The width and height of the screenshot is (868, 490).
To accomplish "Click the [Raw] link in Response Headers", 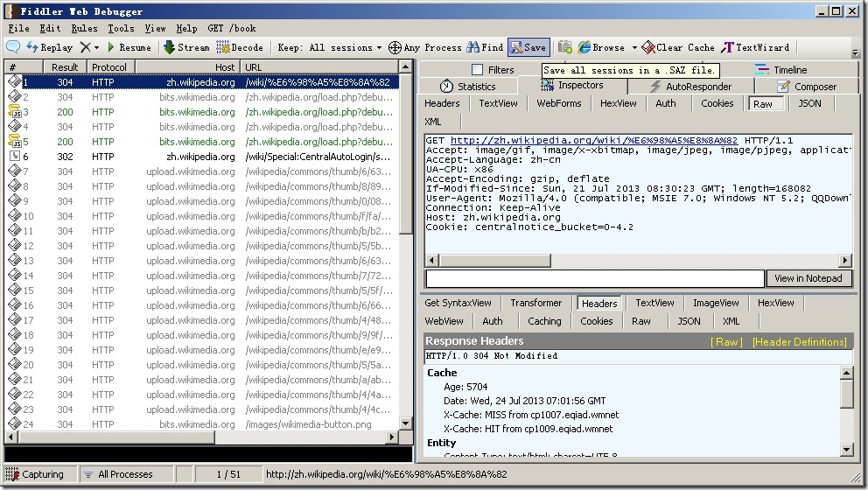I will pyautogui.click(x=726, y=341).
